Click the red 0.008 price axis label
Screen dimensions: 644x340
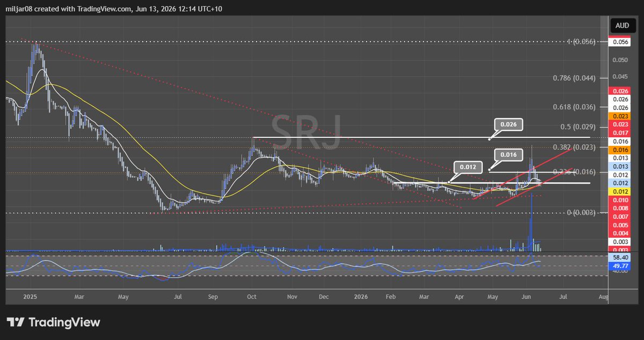click(620, 208)
